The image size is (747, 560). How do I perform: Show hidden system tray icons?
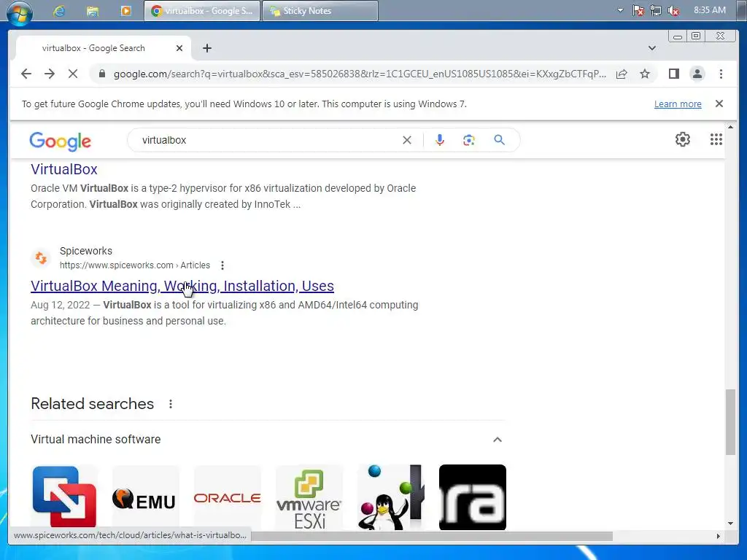620,10
